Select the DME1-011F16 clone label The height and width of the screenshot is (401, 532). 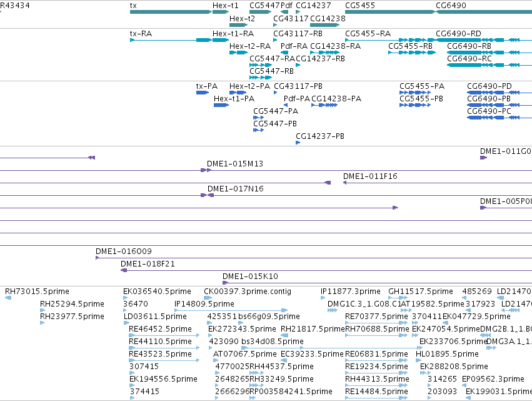370,176
